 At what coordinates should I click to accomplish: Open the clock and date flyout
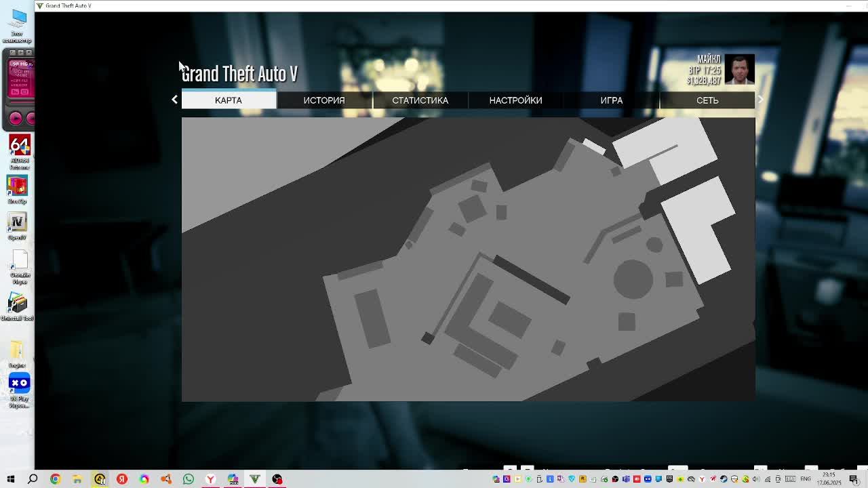[829, 479]
